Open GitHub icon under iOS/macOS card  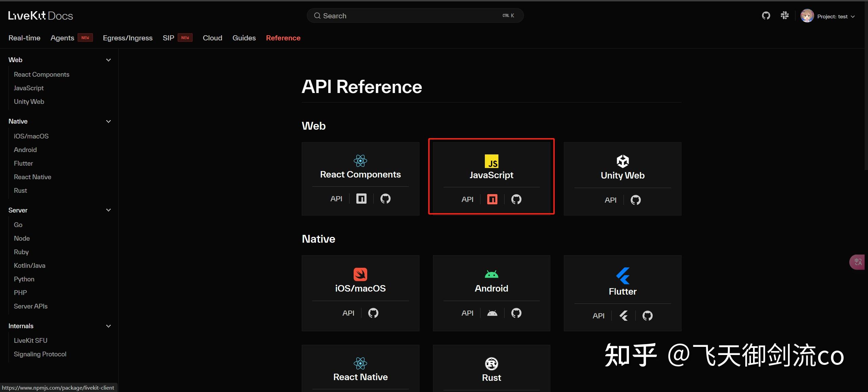(373, 313)
